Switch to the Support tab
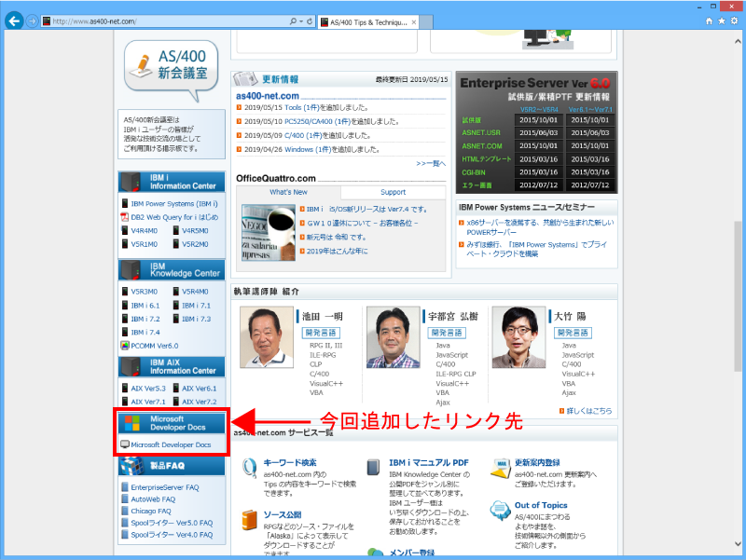746x560 pixels. (x=393, y=192)
